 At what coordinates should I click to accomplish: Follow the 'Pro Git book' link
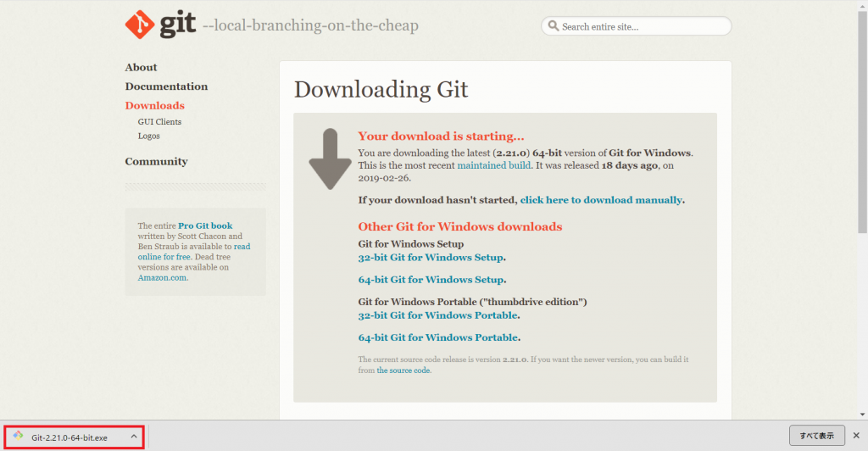[205, 225]
